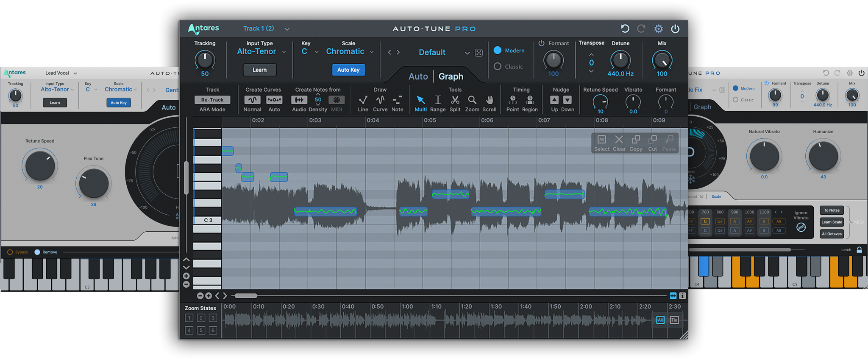Click the Re-Track button
This screenshot has height=359, width=868.
212,100
